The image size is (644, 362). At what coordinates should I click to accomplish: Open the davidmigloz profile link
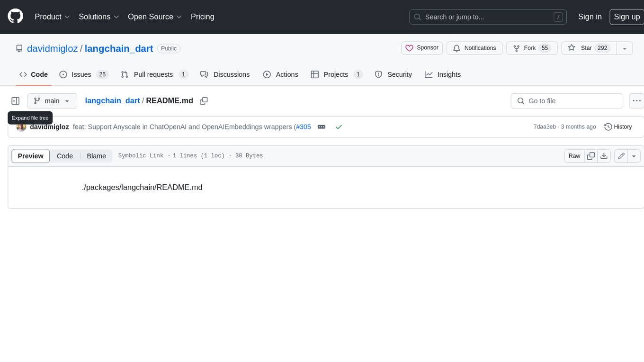[53, 48]
